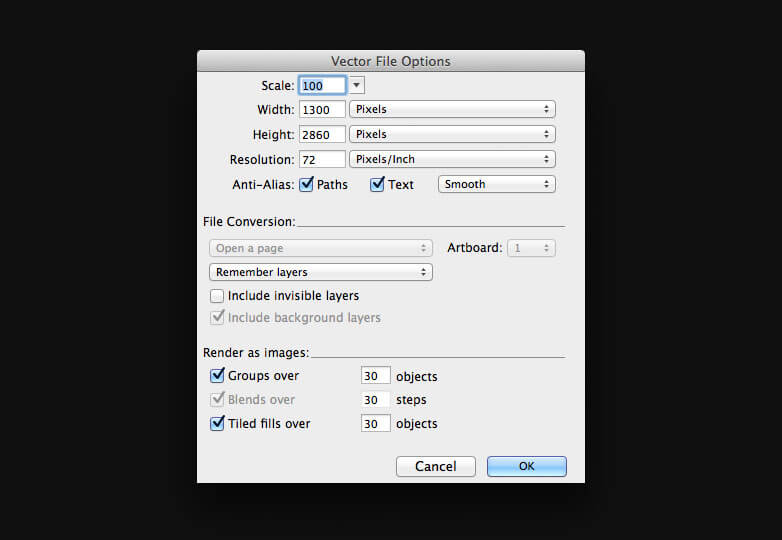This screenshot has height=540, width=782.
Task: Open the Width units dropdown
Action: (x=452, y=109)
